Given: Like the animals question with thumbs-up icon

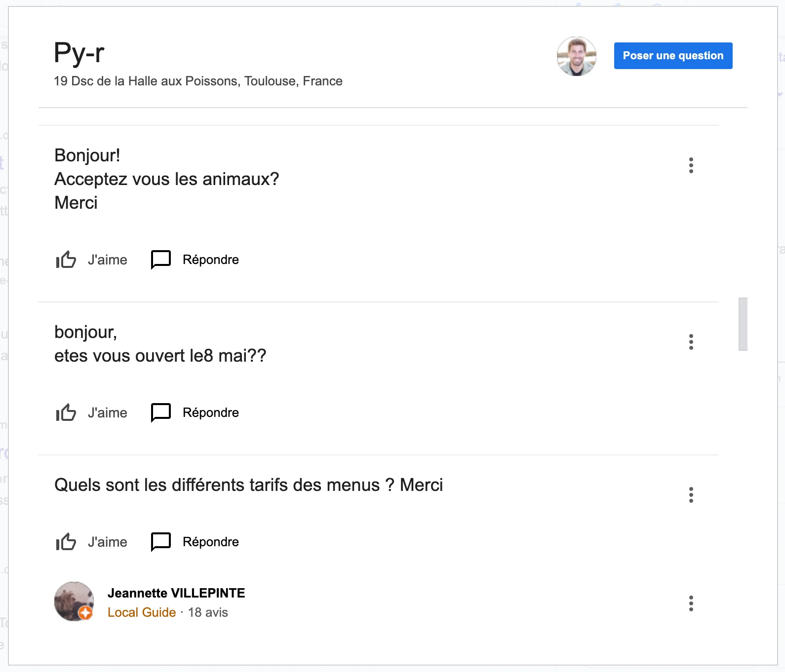Looking at the screenshot, I should 66,260.
